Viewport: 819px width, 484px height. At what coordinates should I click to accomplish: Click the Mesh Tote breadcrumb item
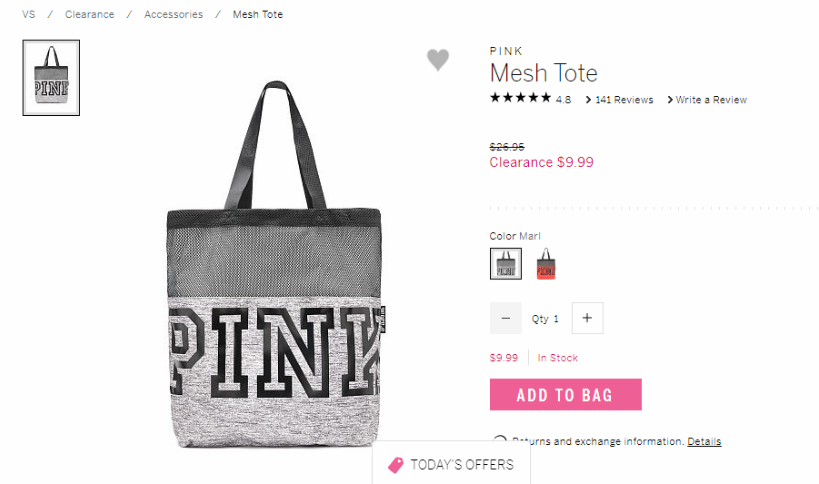coord(258,15)
